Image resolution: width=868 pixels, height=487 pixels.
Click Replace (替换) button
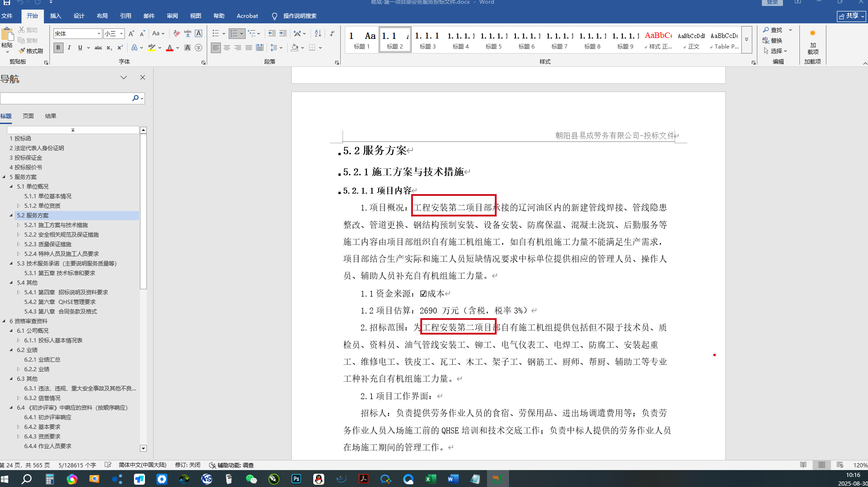pos(773,40)
